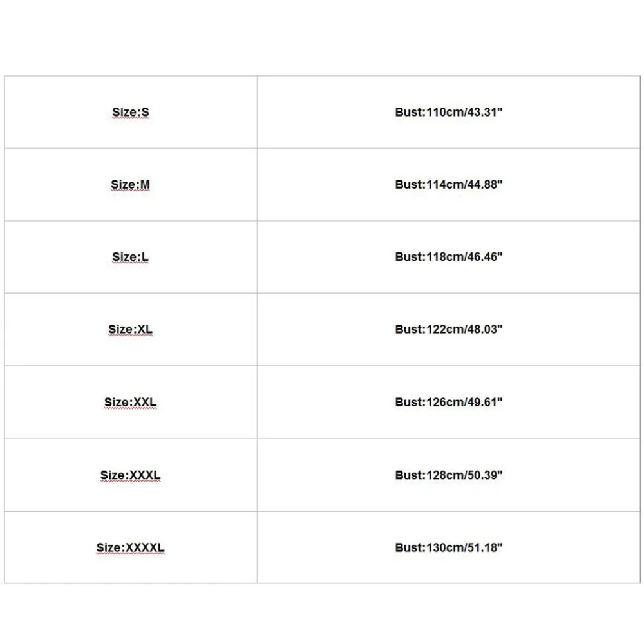
Task: Click empty space right of Bust:110cm
Action: 571,112
